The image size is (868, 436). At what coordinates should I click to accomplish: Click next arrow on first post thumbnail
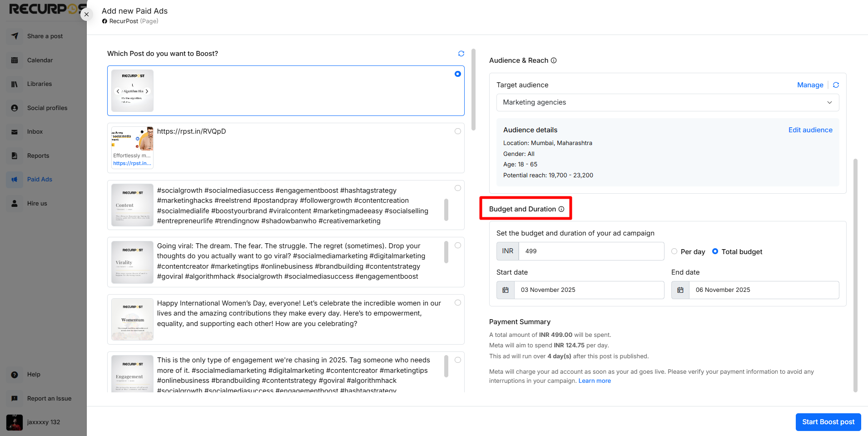click(x=147, y=91)
